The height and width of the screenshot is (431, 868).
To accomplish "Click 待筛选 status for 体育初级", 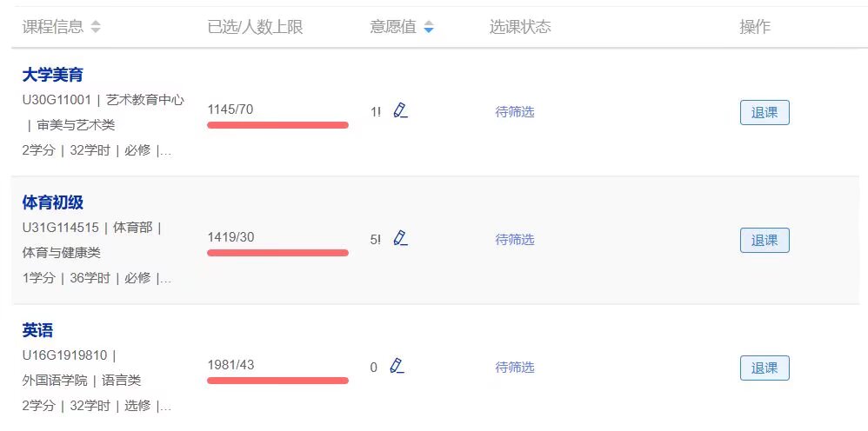I will pos(515,240).
